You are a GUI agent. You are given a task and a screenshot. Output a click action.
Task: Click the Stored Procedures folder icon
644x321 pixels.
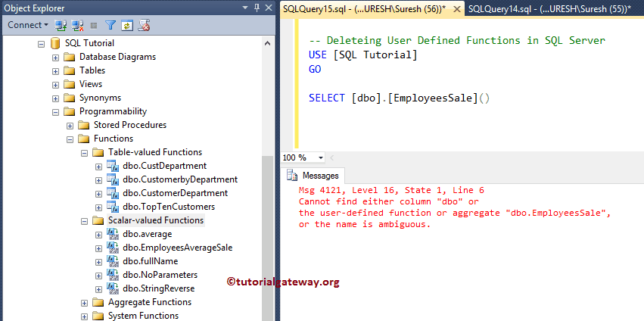(84, 125)
